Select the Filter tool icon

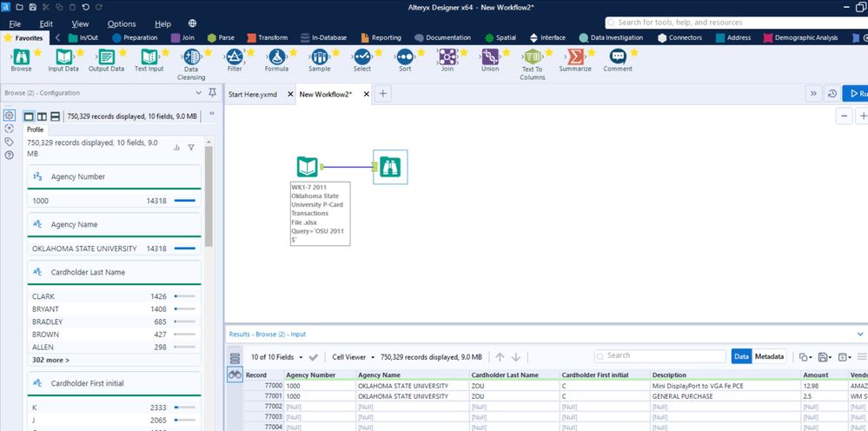pos(235,56)
